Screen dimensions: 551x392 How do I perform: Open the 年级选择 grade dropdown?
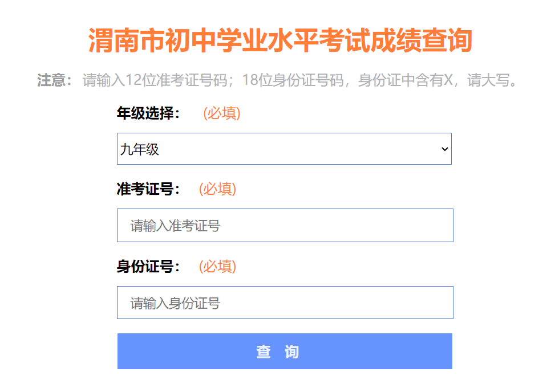pyautogui.click(x=284, y=149)
